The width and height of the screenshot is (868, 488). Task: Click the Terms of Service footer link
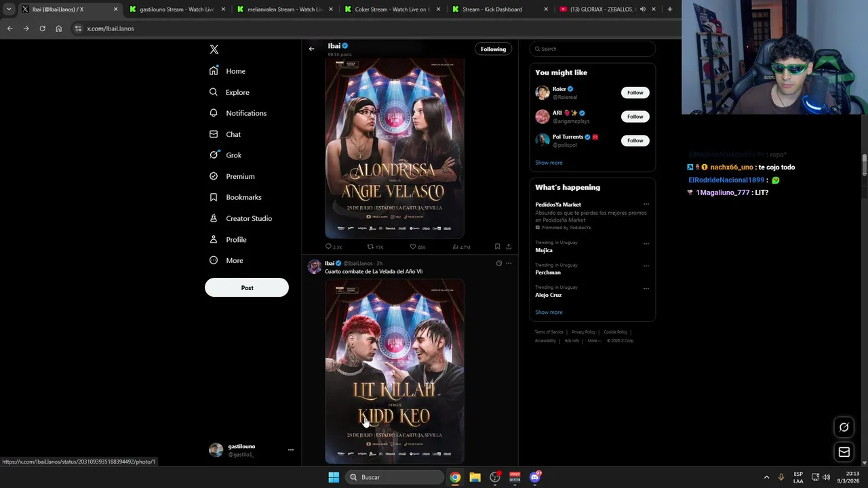pos(549,332)
